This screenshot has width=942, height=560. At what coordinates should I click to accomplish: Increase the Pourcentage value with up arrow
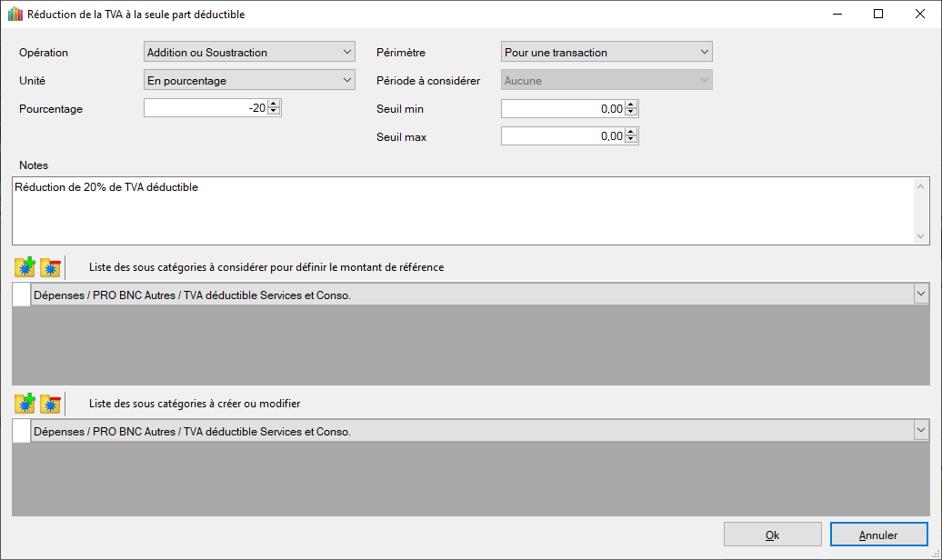pyautogui.click(x=275, y=105)
